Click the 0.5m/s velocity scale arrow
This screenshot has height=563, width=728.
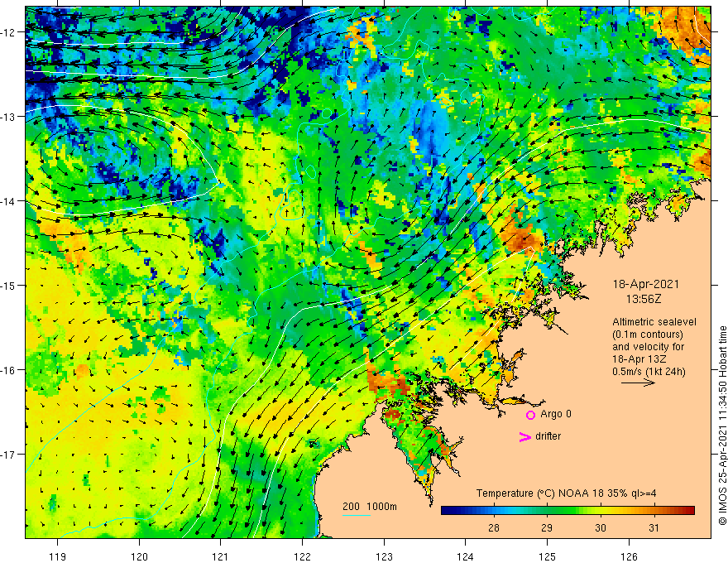pos(638,383)
